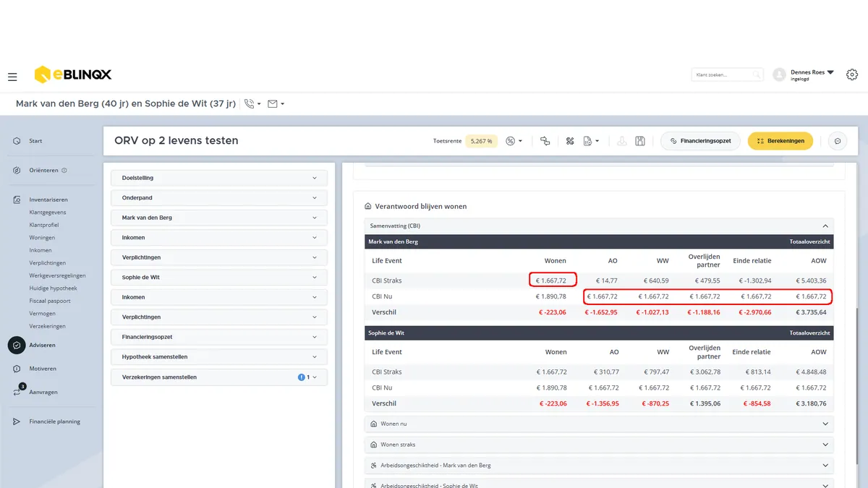Expand the Doelstelling section
868x488 pixels.
tap(219, 178)
